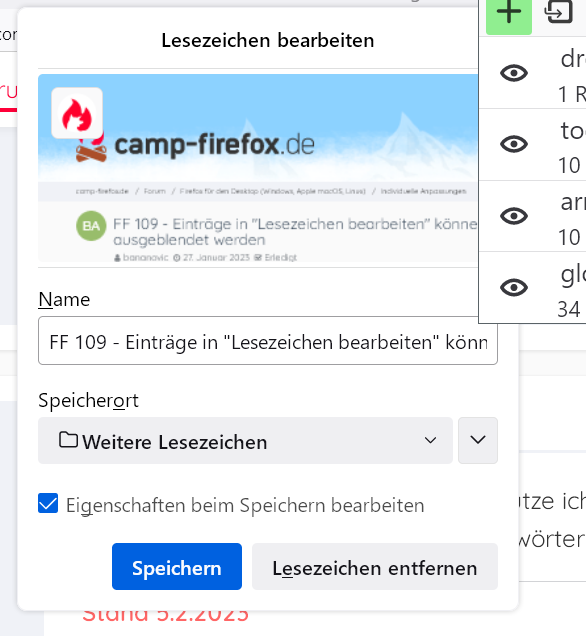Toggle the eye icon for the "ar" entry
This screenshot has height=636, width=586.
(x=514, y=215)
